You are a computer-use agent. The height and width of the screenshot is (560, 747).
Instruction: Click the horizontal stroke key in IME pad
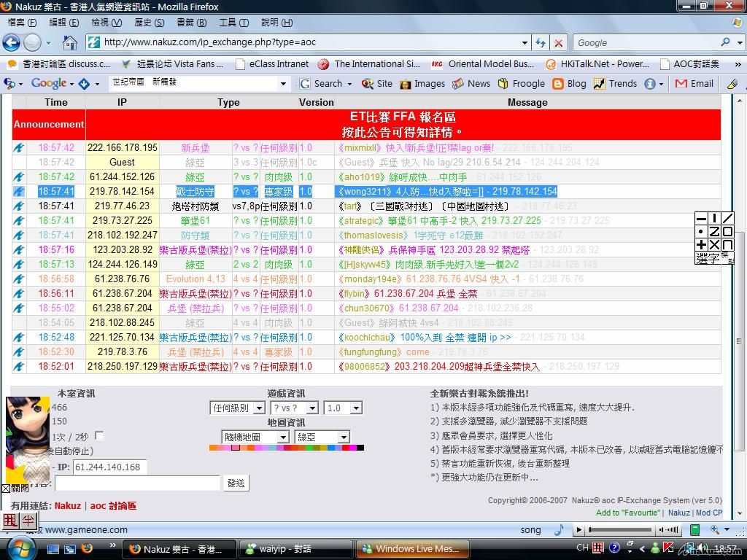pos(701,219)
